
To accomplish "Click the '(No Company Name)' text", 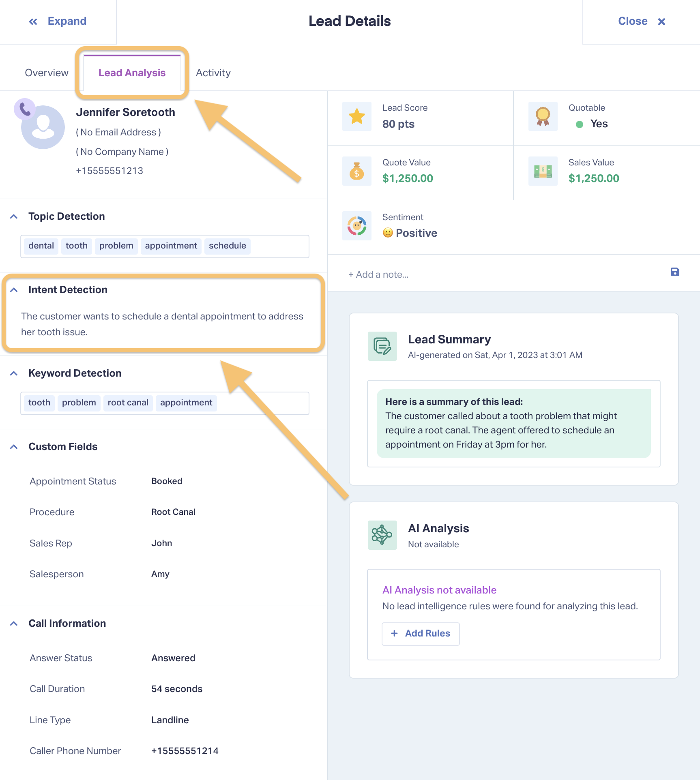I will pos(122,152).
